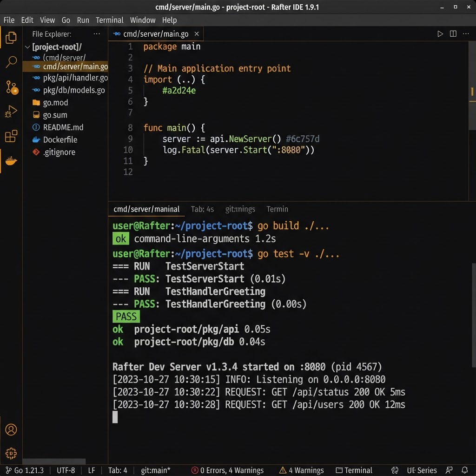Viewport: 476px width, 476px height.
Task: Click the #6c757d color value in code
Action: [x=302, y=139]
